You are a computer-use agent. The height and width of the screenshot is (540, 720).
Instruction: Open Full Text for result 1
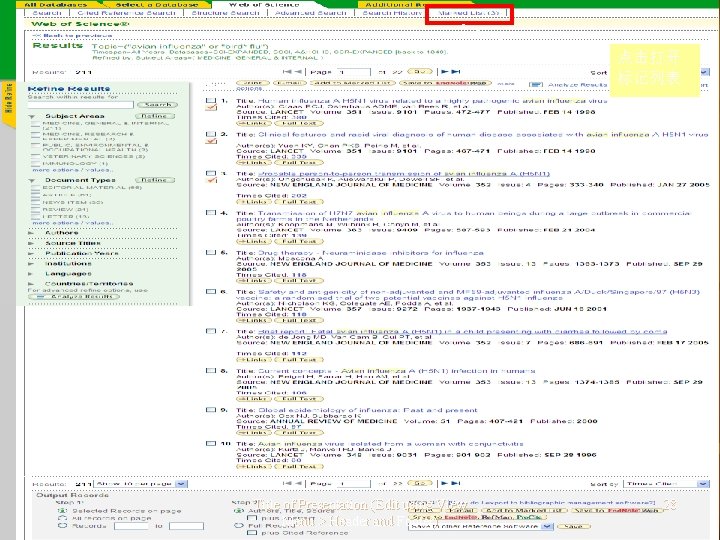pyautogui.click(x=299, y=124)
